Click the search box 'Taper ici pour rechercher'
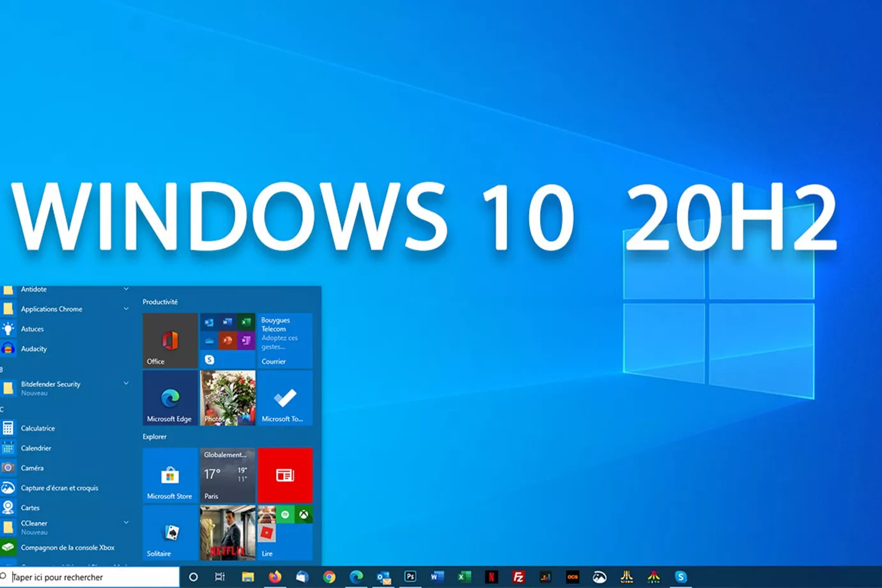Viewport: 882px width, 588px height. [89, 577]
